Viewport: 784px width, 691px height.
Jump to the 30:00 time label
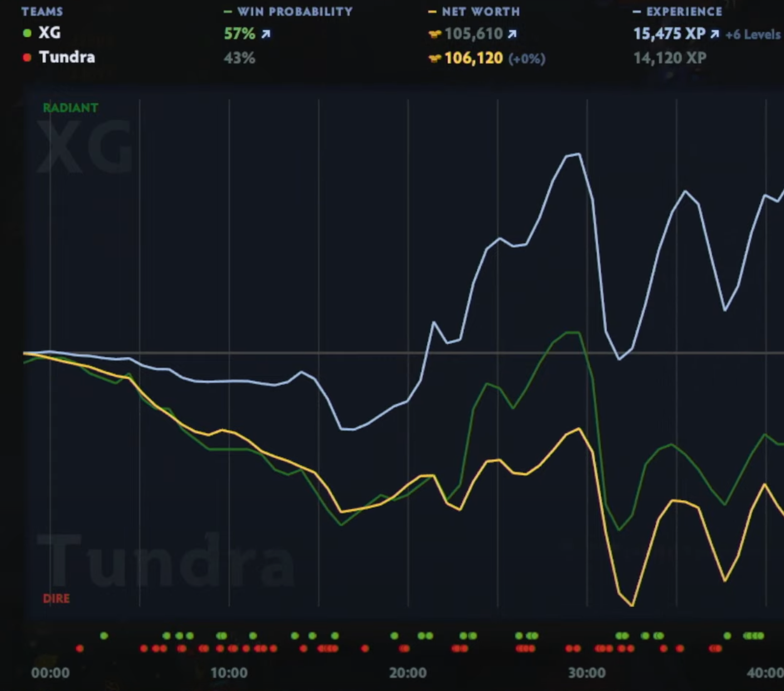586,673
